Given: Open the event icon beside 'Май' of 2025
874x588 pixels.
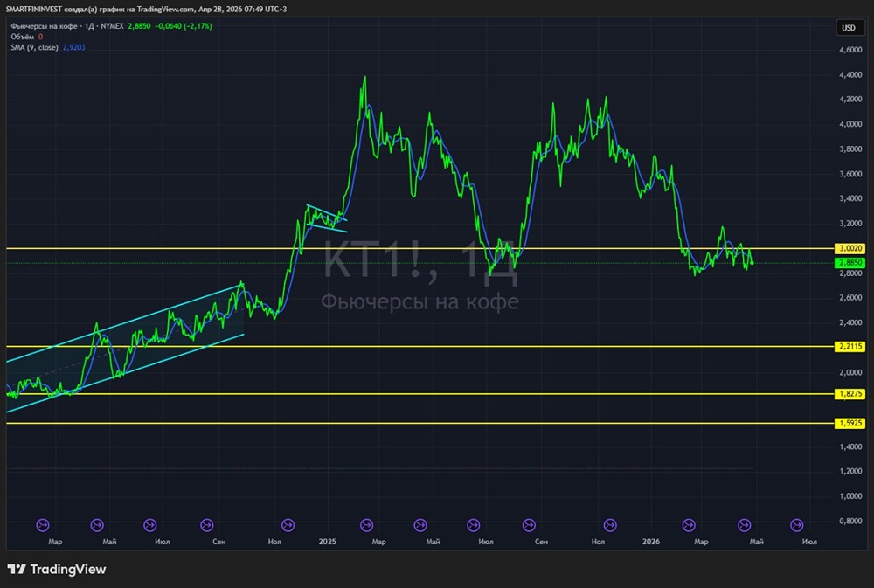Looking at the screenshot, I should [x=420, y=525].
